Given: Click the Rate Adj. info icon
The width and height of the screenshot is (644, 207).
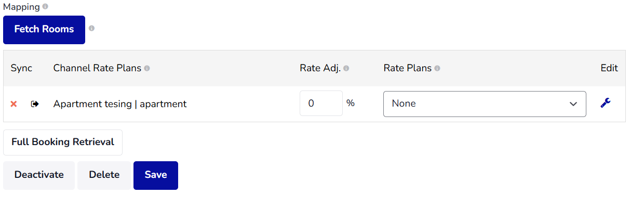Looking at the screenshot, I should click(346, 68).
